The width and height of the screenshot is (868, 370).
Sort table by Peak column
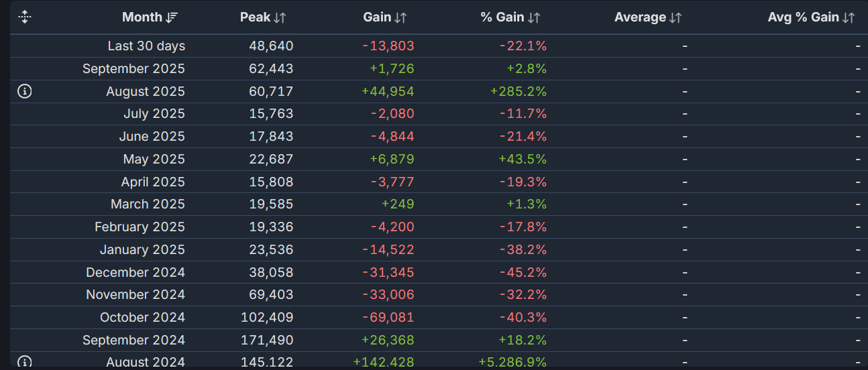coord(264,17)
